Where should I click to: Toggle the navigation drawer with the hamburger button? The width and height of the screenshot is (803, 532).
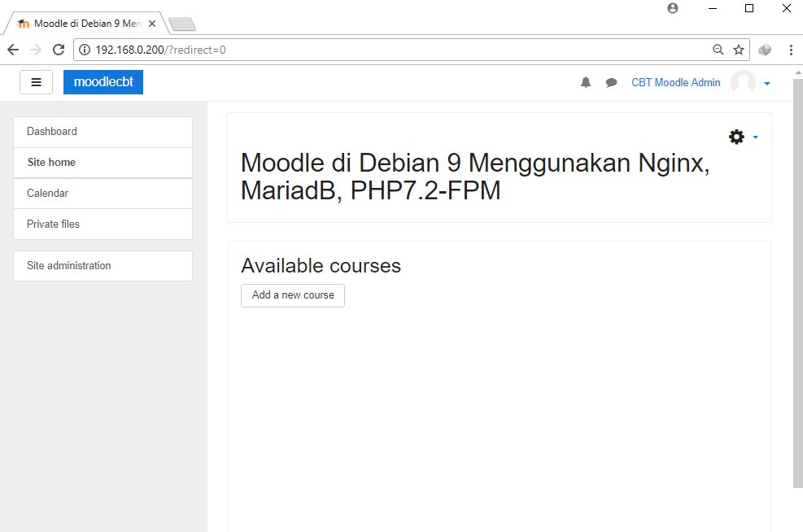pos(36,82)
